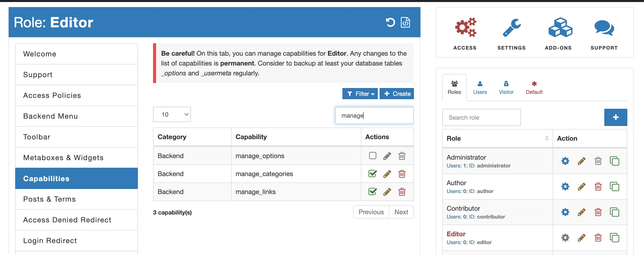Click the Create capability button

397,94
